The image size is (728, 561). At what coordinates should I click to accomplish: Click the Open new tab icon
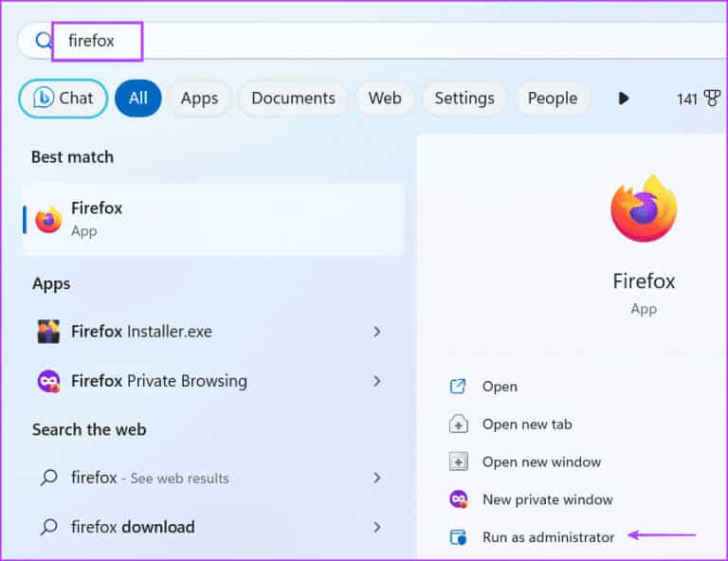pyautogui.click(x=458, y=424)
